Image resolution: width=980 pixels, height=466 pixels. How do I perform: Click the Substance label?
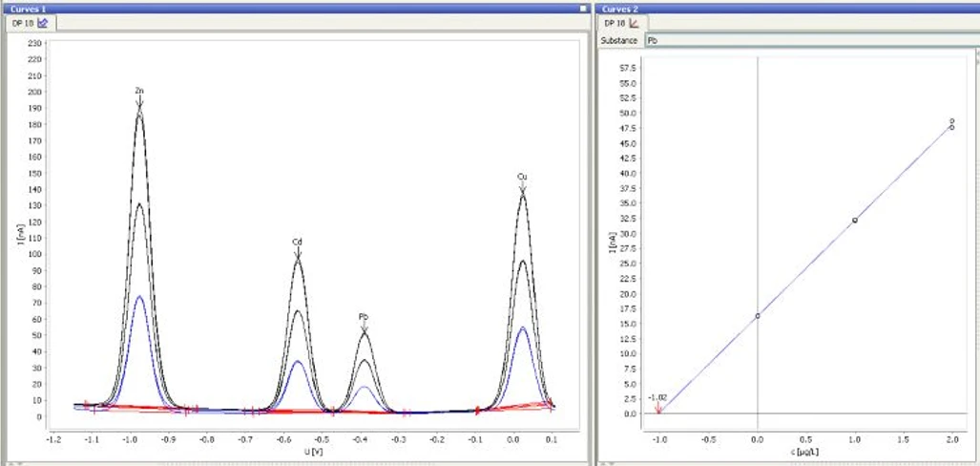[x=618, y=40]
